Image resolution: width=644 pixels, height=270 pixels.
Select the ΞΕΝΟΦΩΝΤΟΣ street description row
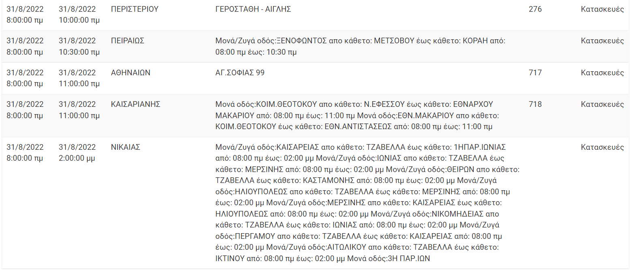360,47
